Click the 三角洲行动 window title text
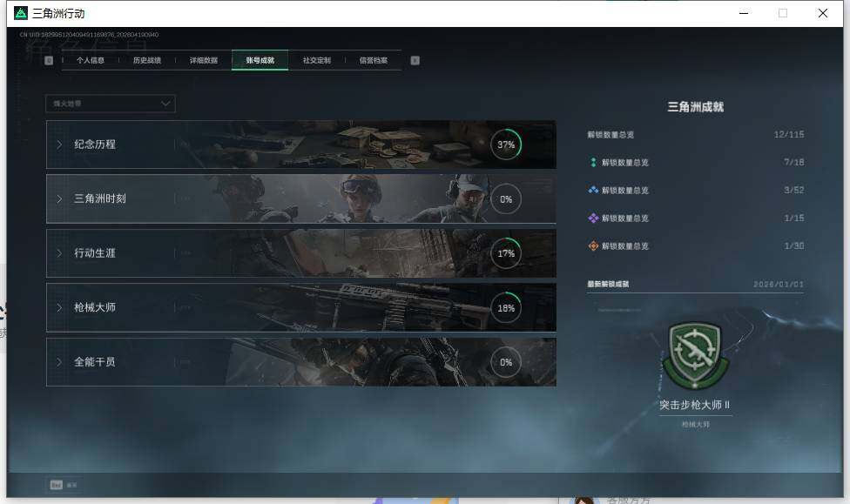This screenshot has height=504, width=850. pyautogui.click(x=58, y=14)
